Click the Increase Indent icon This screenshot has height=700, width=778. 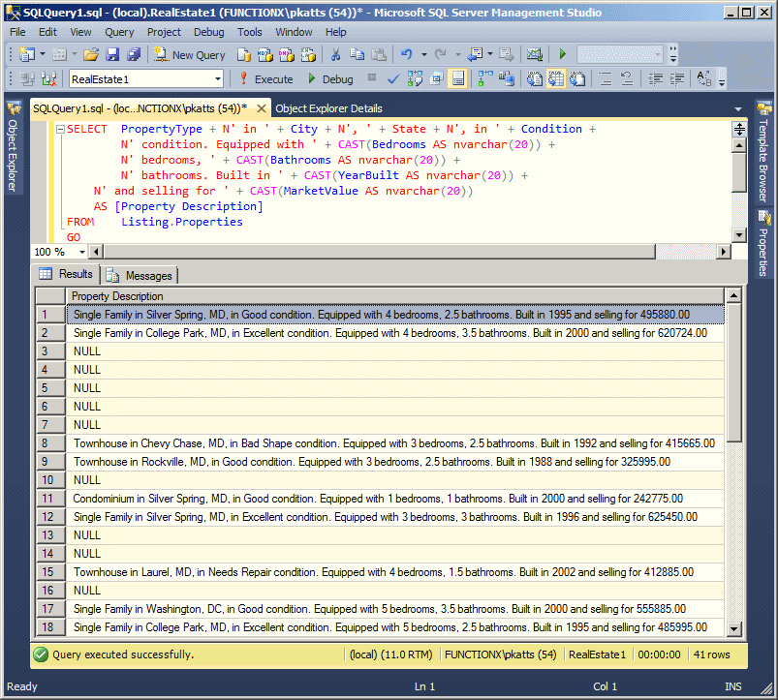pos(677,78)
